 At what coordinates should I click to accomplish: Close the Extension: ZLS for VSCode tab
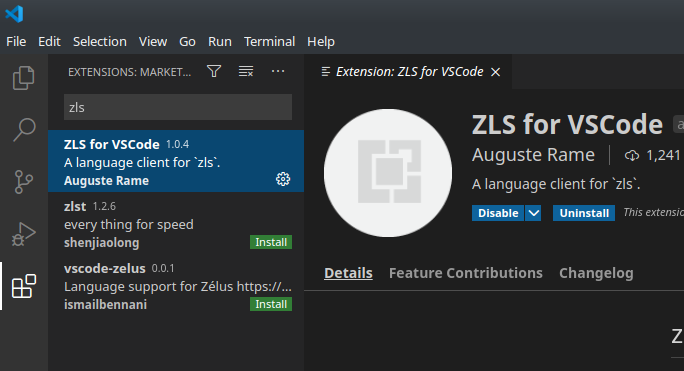tap(496, 72)
